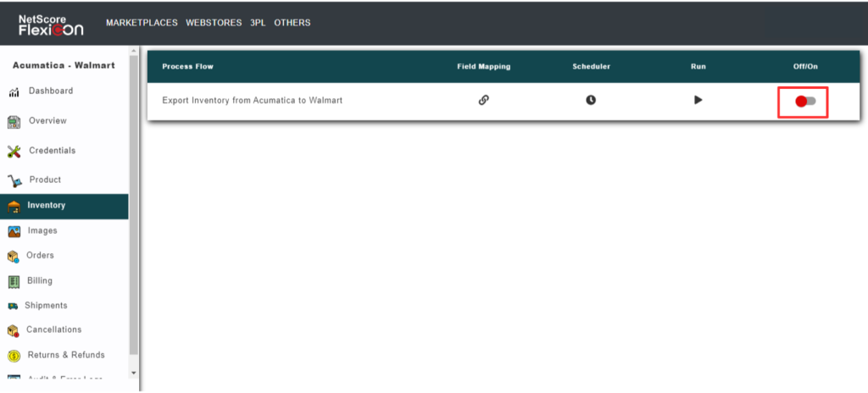Image resolution: width=868 pixels, height=393 pixels.
Task: Open the WEBSTORES menu
Action: [214, 23]
